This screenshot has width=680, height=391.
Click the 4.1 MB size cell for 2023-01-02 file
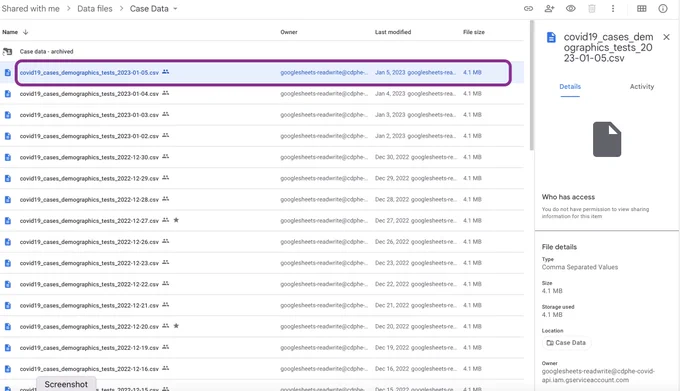[x=472, y=136]
